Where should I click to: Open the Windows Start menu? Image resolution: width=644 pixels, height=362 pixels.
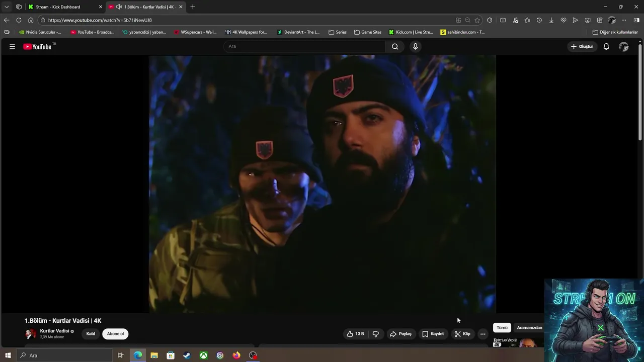click(8, 355)
